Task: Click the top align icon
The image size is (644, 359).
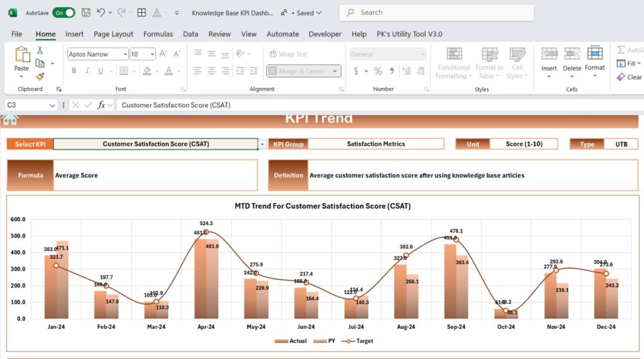Action: (198, 53)
